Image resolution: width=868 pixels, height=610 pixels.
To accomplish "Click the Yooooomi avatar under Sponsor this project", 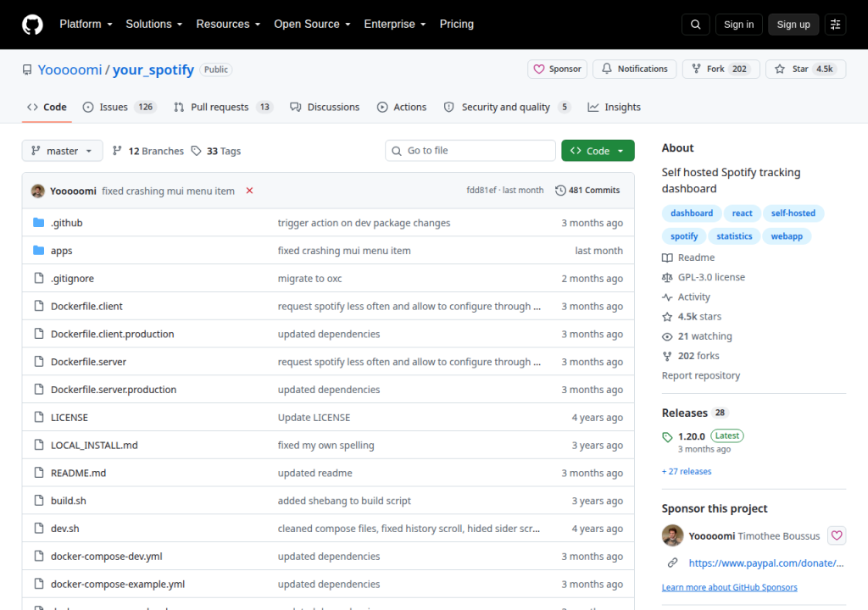I will coord(672,535).
